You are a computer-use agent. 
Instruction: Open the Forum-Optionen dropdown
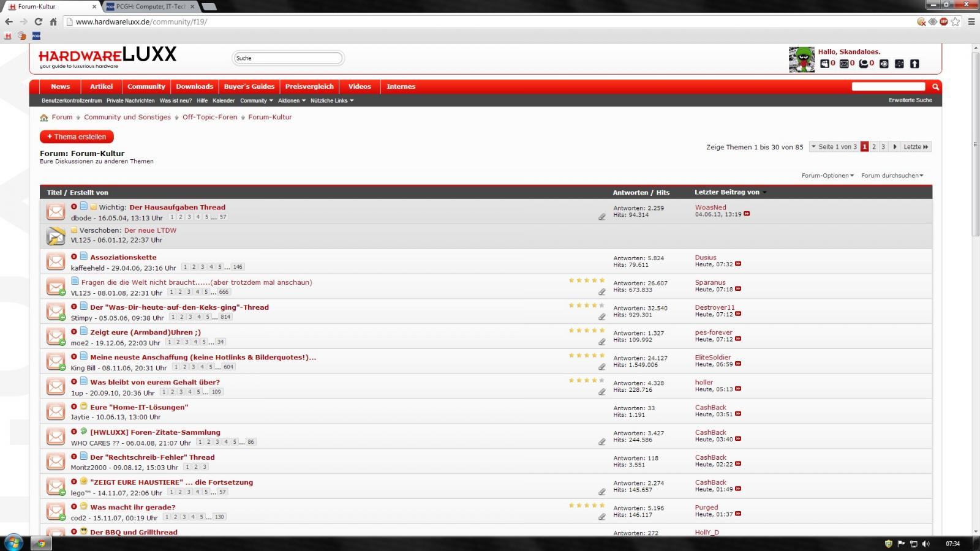[827, 176]
